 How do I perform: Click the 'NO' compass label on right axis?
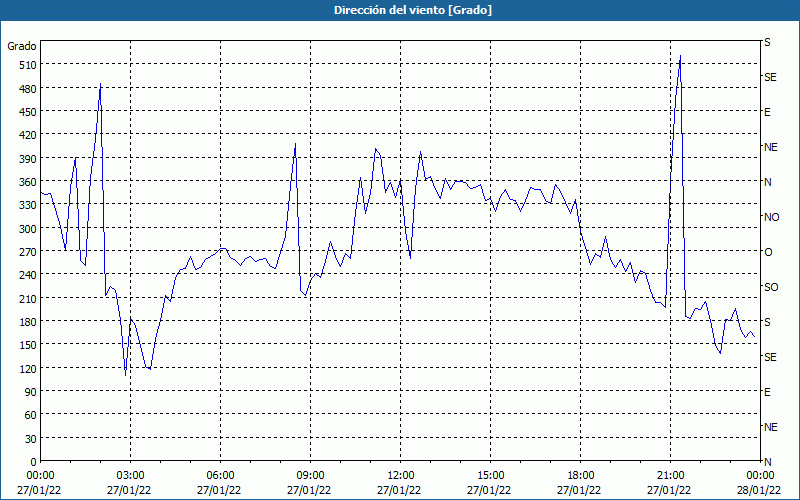pyautogui.click(x=771, y=217)
